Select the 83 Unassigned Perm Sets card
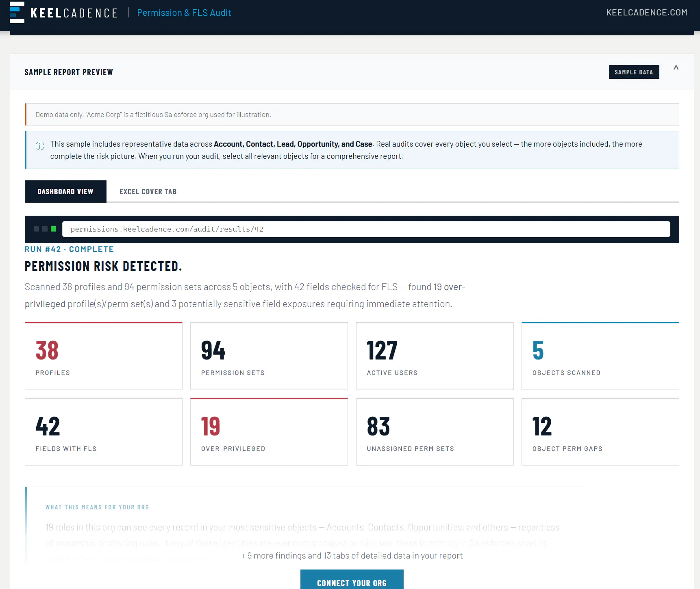 coord(435,432)
